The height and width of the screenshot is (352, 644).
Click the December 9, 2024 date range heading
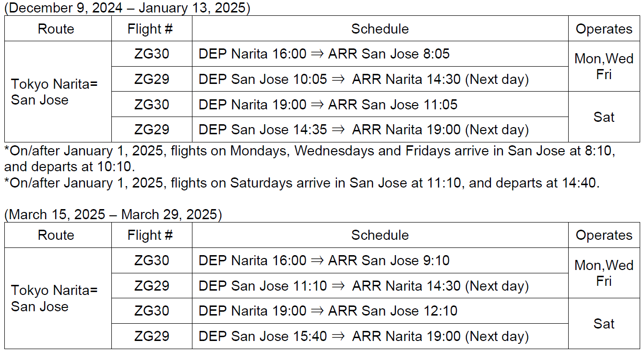[127, 8]
